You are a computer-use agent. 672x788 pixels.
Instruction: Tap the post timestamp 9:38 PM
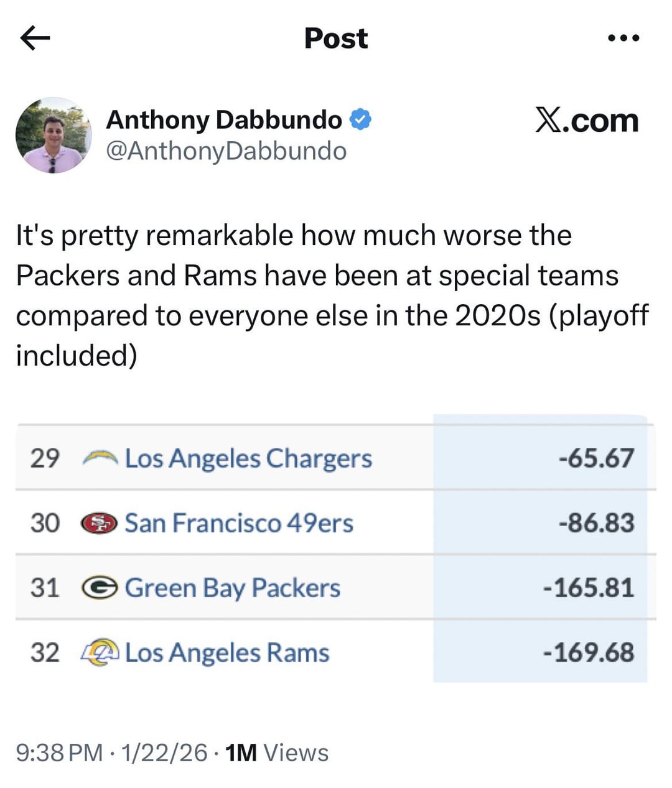(x=59, y=753)
